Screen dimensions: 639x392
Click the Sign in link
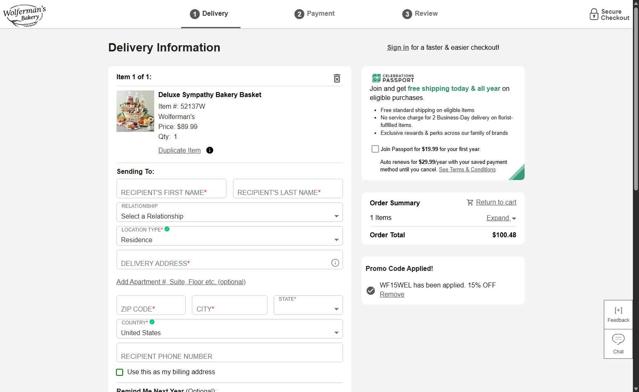398,47
